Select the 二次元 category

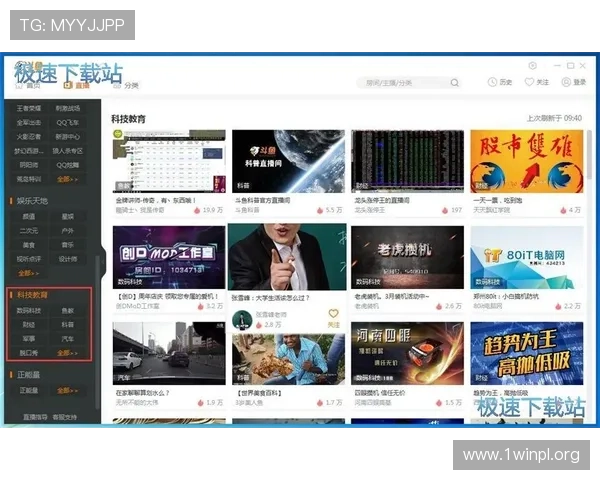(x=29, y=231)
